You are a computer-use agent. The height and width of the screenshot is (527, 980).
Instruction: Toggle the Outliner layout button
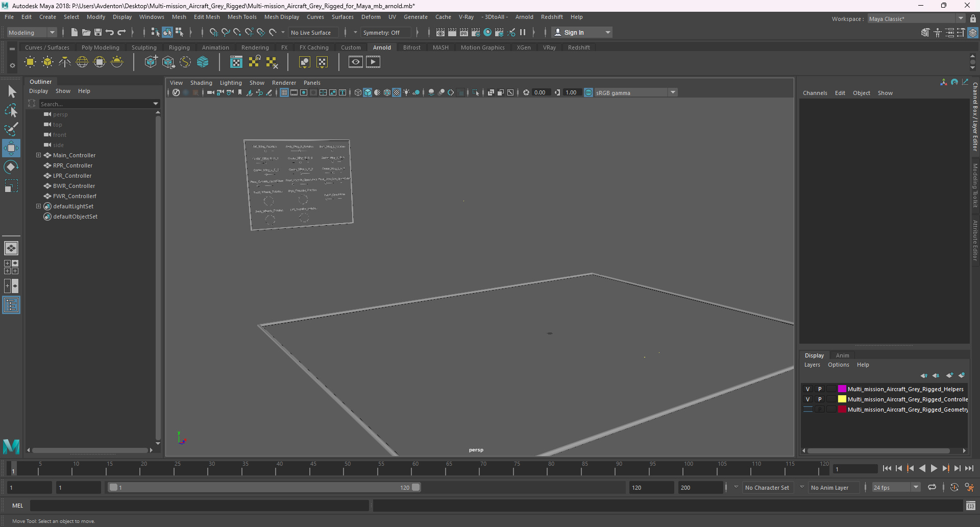coord(11,305)
